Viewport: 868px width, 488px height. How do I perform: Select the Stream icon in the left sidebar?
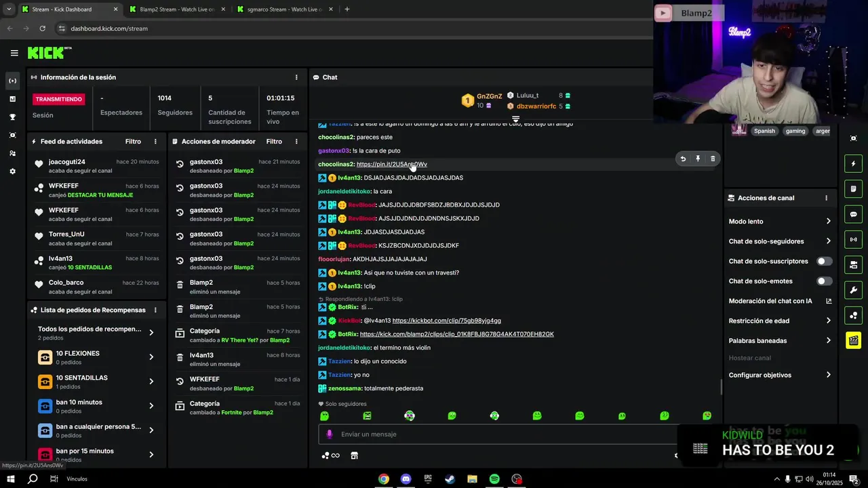tap(12, 81)
